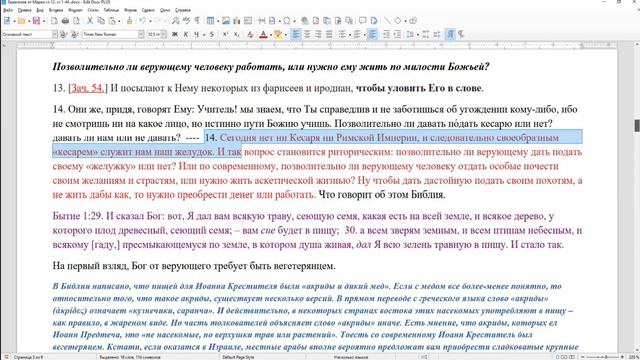Open the Вставка menu
The image size is (640, 360).
56,10
